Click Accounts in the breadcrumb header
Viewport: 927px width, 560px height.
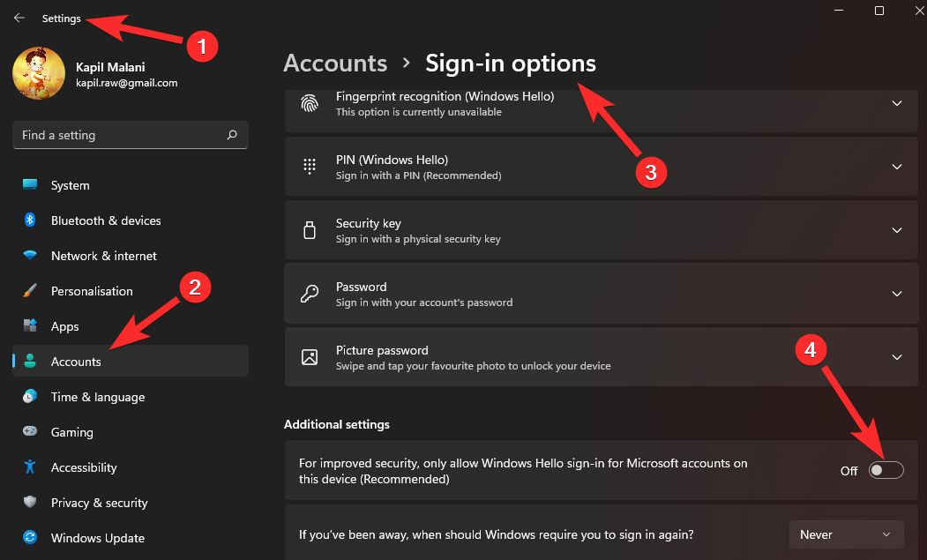coord(334,63)
